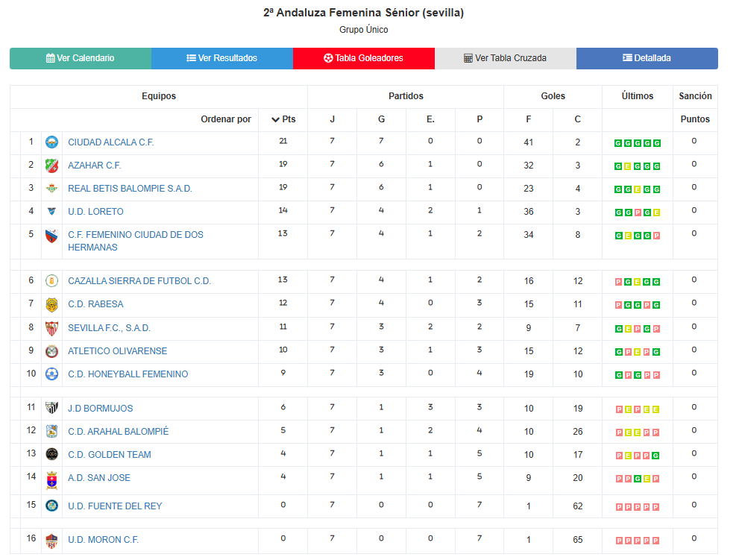The height and width of the screenshot is (560, 742).
Task: Sort by F goals-for column header
Action: [x=529, y=119]
